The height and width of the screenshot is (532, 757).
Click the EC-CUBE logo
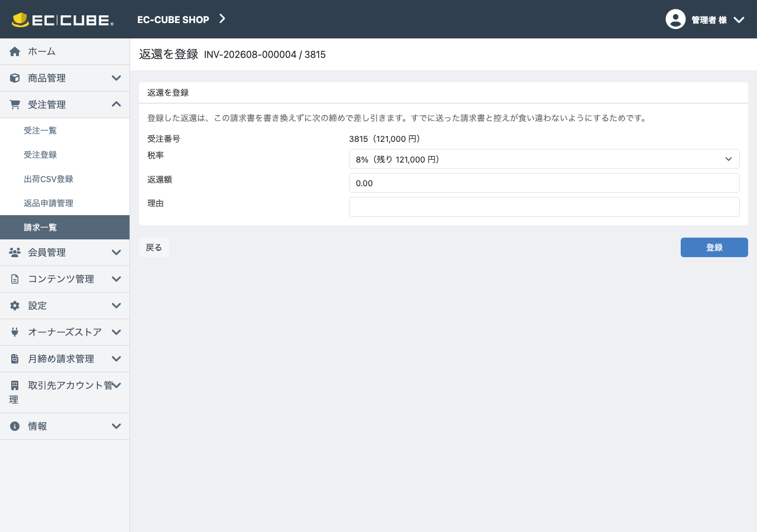pos(63,20)
